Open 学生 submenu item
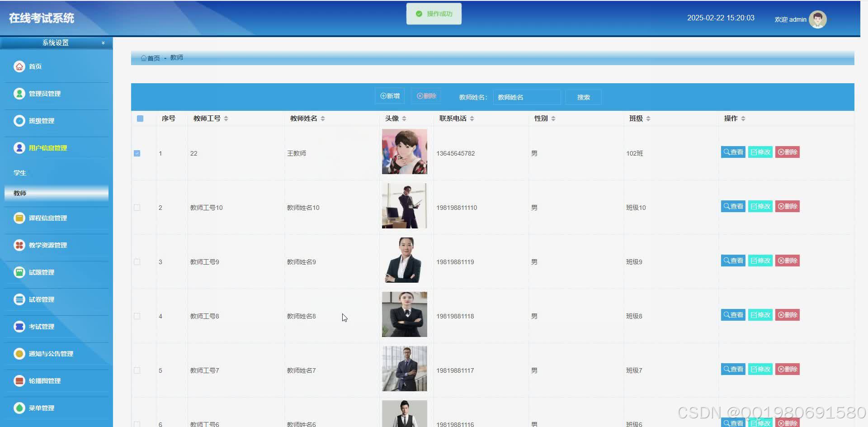This screenshot has height=427, width=868. pyautogui.click(x=20, y=173)
